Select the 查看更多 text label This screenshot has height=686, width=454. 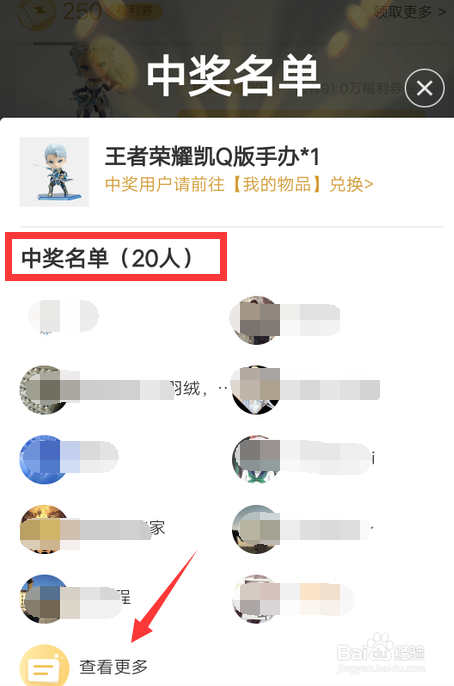[113, 667]
